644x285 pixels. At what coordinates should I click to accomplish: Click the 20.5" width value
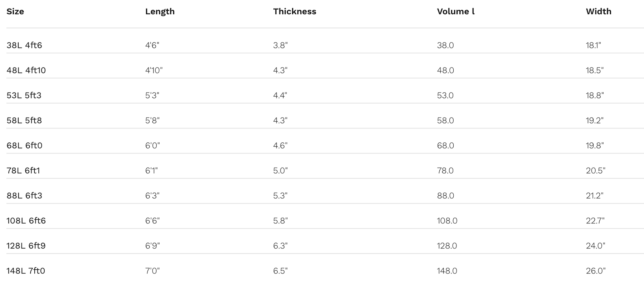point(595,171)
